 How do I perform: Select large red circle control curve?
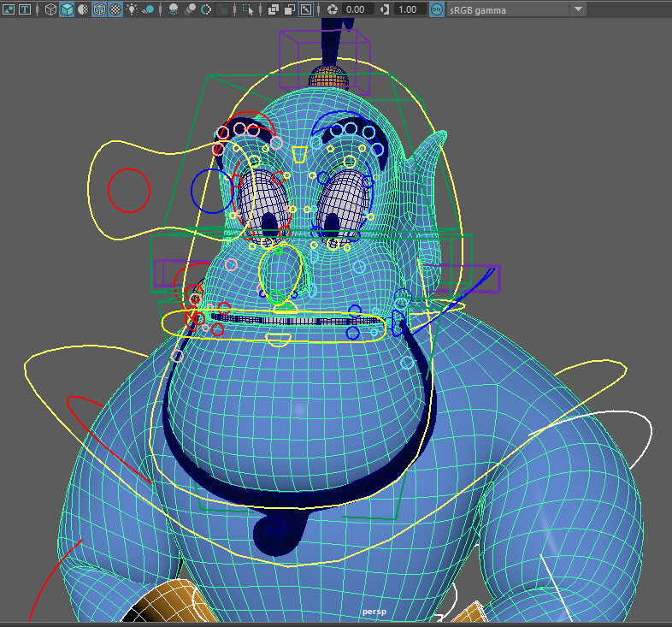click(129, 191)
